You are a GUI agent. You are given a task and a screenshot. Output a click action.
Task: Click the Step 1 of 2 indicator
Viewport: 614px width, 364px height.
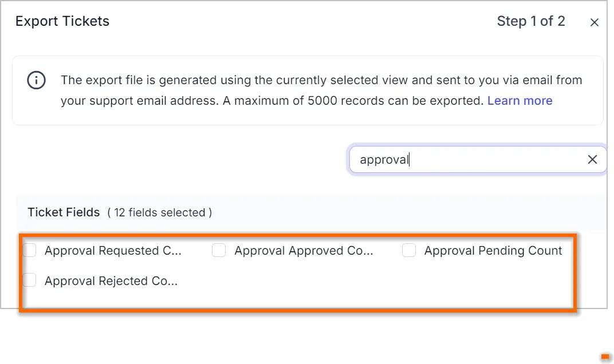pyautogui.click(x=531, y=21)
